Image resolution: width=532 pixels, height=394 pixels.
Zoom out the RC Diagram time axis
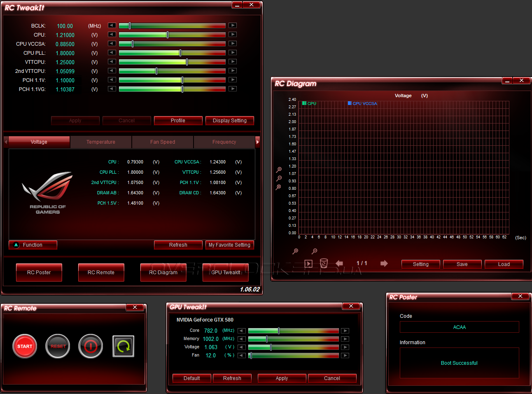coord(314,251)
